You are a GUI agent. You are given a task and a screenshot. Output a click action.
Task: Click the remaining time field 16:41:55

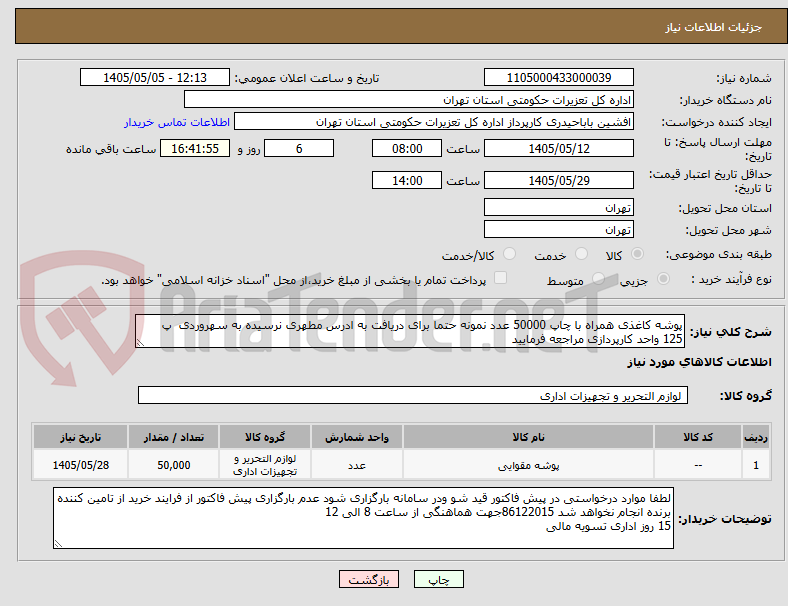[x=195, y=148]
